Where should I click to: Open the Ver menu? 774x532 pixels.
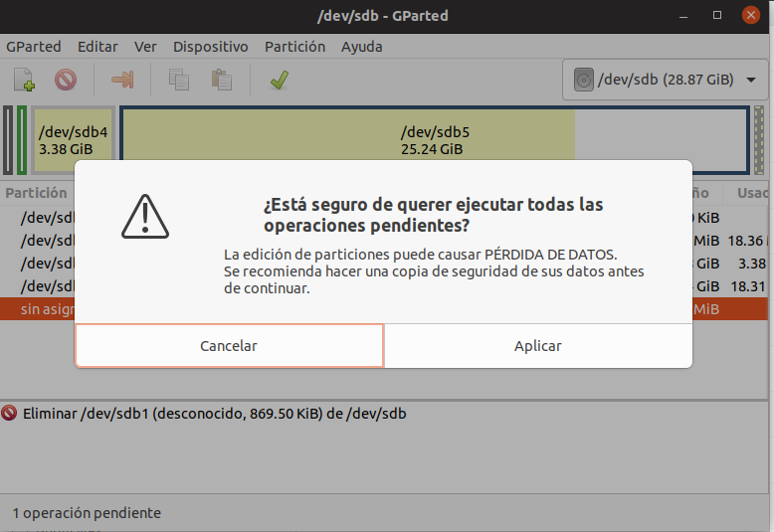pyautogui.click(x=145, y=47)
